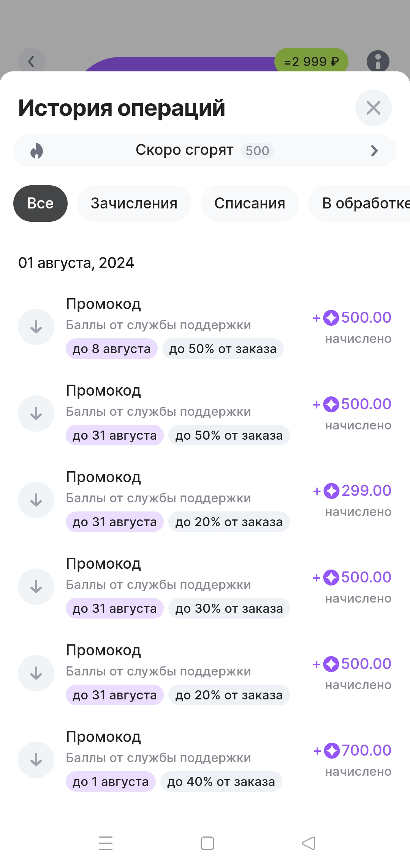Tap the back arrow icon at top left

coord(32,61)
